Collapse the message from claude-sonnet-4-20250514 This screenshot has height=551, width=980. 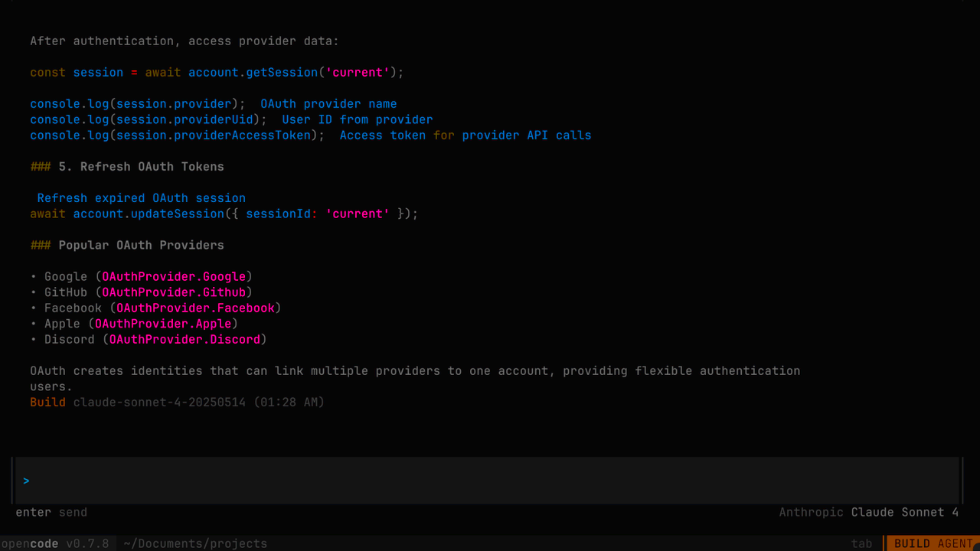159,402
